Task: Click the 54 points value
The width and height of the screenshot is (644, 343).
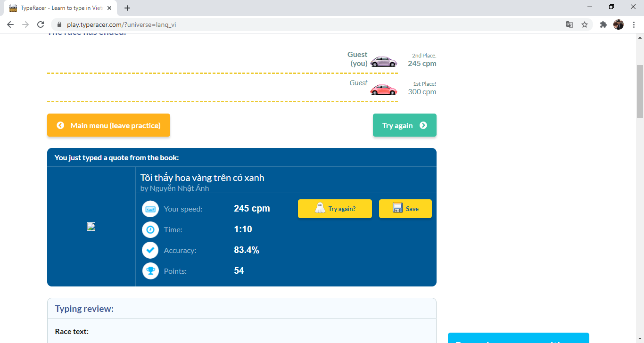Action: tap(239, 271)
